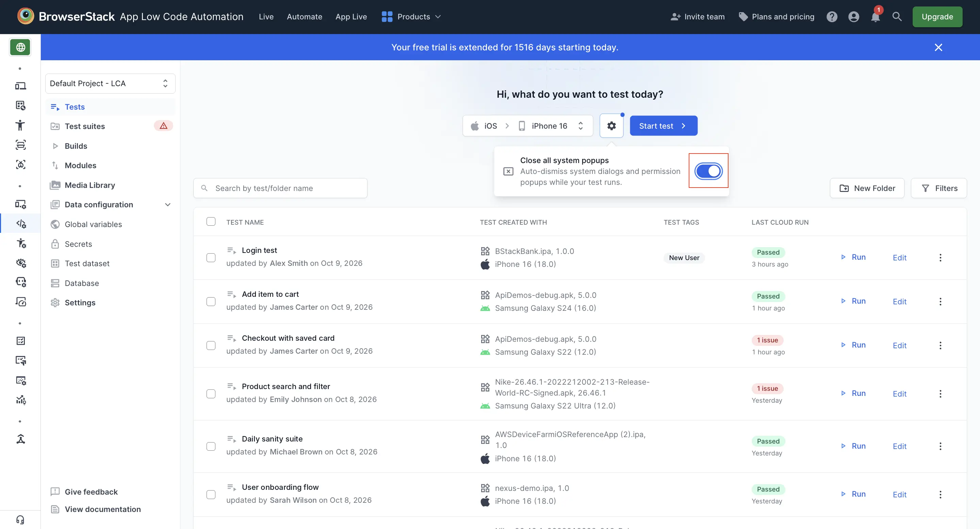This screenshot has width=980, height=529.
Task: Open the test settings gear icon
Action: (x=611, y=126)
